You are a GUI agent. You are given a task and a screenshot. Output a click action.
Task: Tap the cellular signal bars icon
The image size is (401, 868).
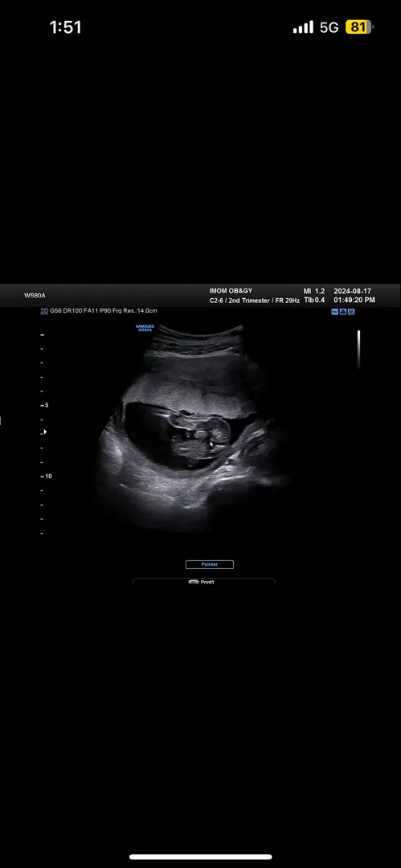[303, 27]
